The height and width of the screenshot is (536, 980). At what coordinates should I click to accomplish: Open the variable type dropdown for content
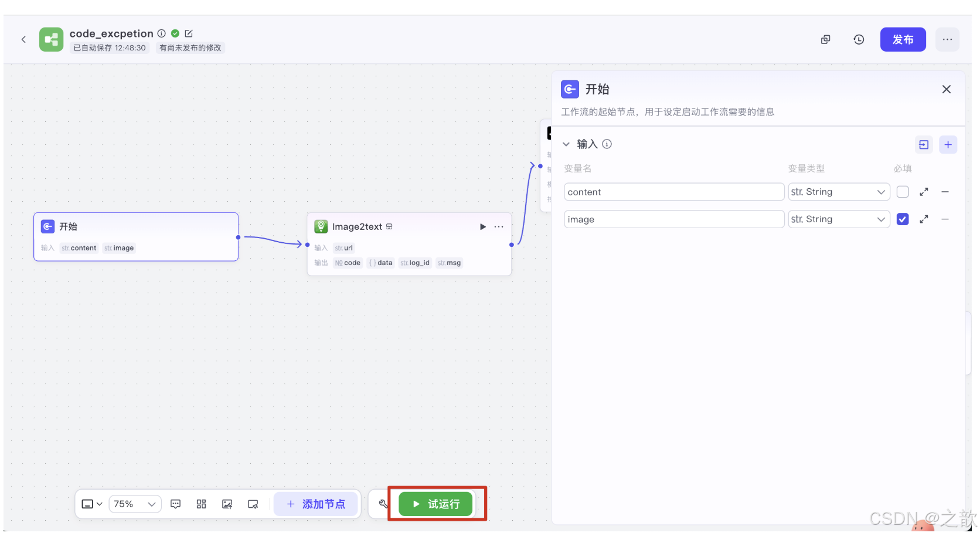(x=838, y=192)
